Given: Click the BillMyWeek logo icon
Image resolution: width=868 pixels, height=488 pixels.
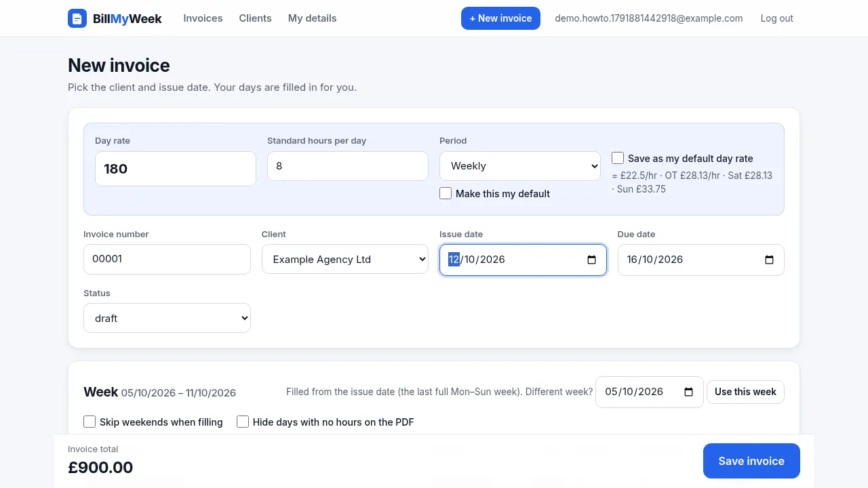Looking at the screenshot, I should [x=77, y=18].
